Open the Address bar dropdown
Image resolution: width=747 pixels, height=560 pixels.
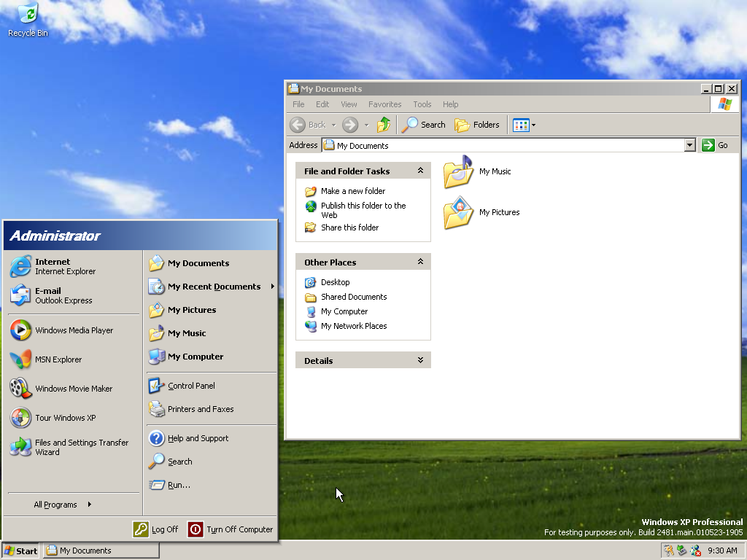690,145
